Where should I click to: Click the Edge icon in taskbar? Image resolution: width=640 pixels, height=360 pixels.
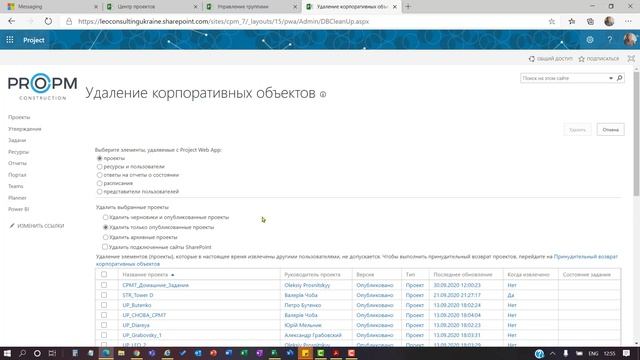tap(106, 353)
